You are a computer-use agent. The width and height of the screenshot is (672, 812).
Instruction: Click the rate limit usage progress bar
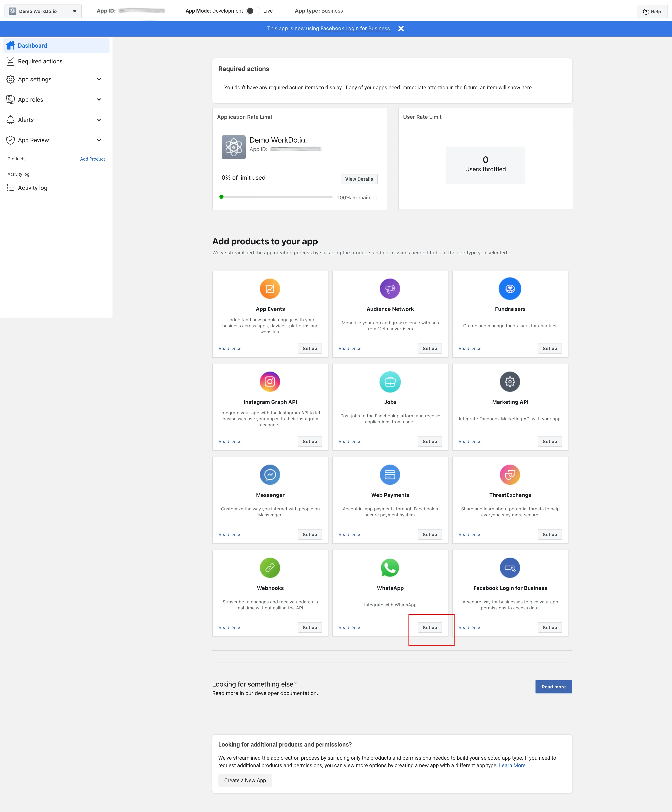click(x=276, y=197)
